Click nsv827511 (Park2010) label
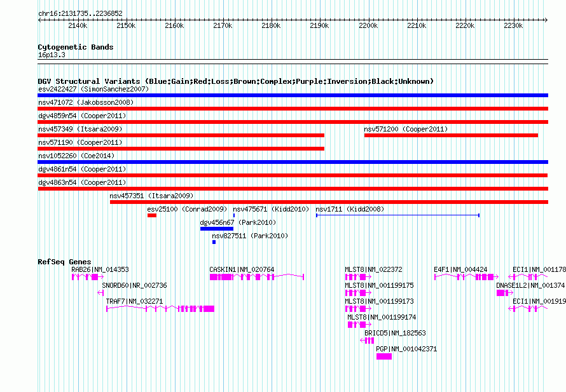The width and height of the screenshot is (566, 392). pos(250,236)
